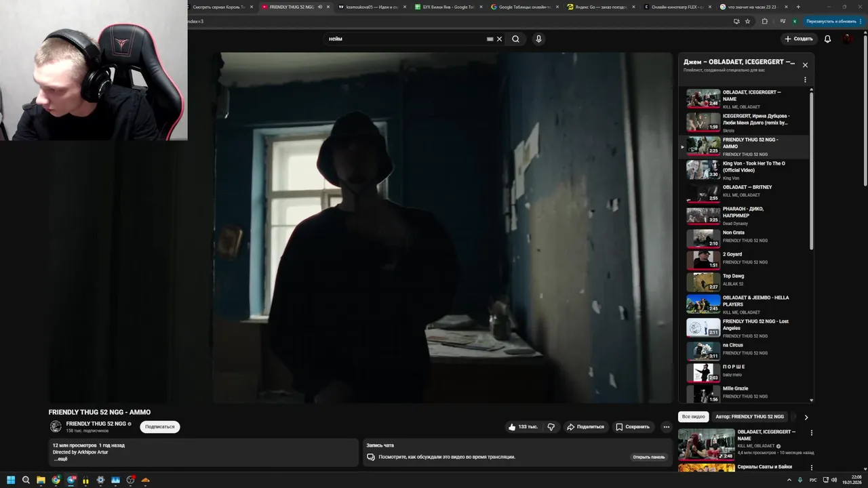Open Windows taskbar search
This screenshot has height=488, width=868.
pyautogui.click(x=26, y=480)
